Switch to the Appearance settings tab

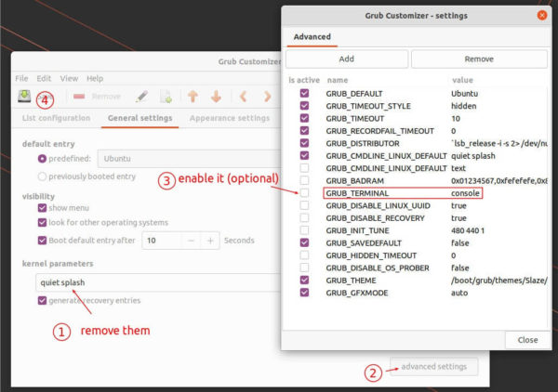click(x=230, y=118)
